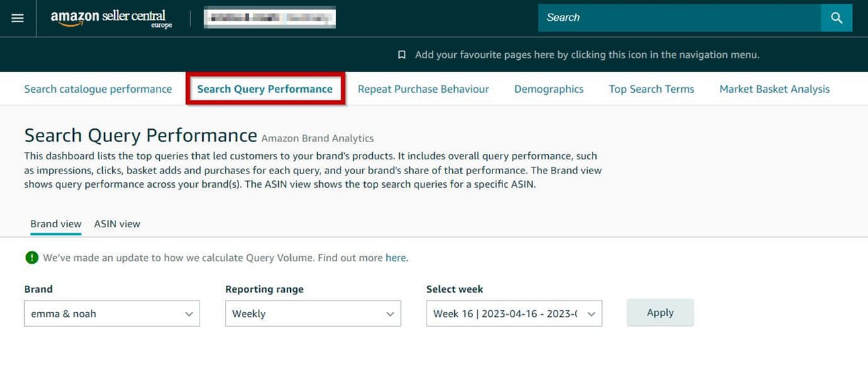Go to Repeat Purchase Behaviour tab

point(423,89)
